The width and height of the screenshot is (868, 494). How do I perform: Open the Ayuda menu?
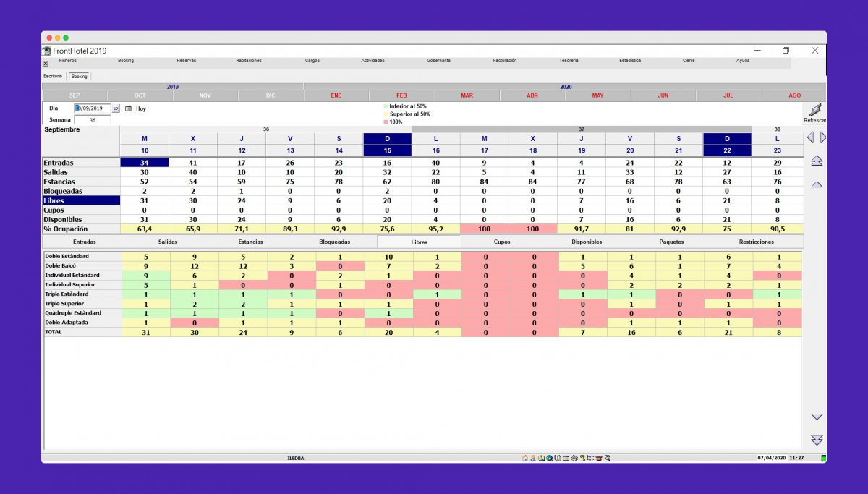743,61
